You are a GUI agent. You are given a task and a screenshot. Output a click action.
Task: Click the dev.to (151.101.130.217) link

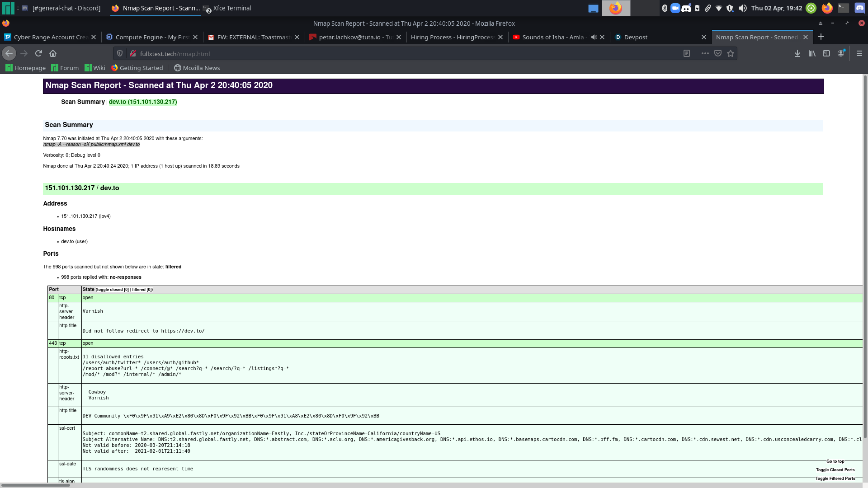(x=143, y=102)
